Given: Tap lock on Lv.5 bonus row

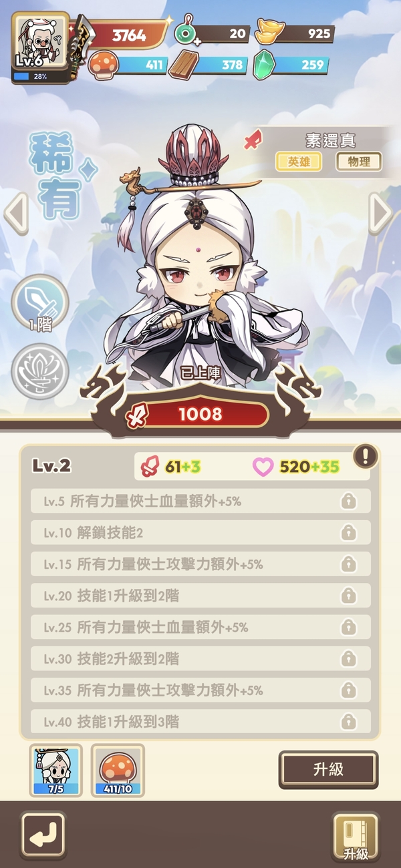Looking at the screenshot, I should [x=348, y=501].
